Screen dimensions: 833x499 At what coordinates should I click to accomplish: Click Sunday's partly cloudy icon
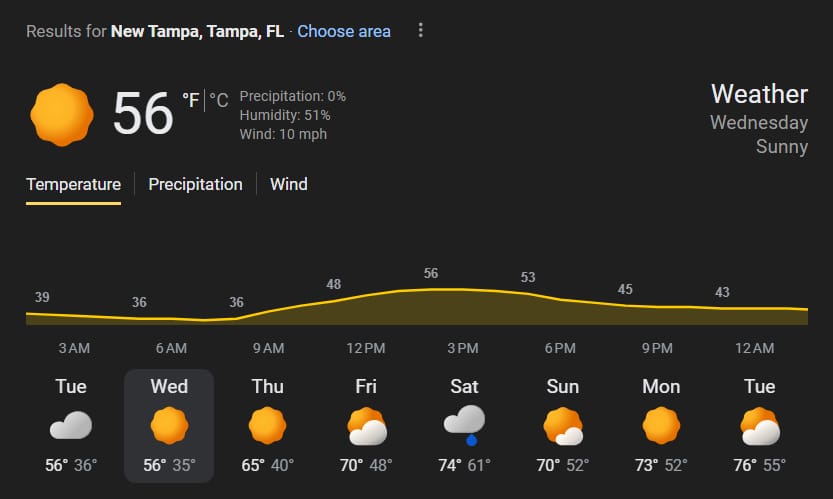(x=562, y=427)
